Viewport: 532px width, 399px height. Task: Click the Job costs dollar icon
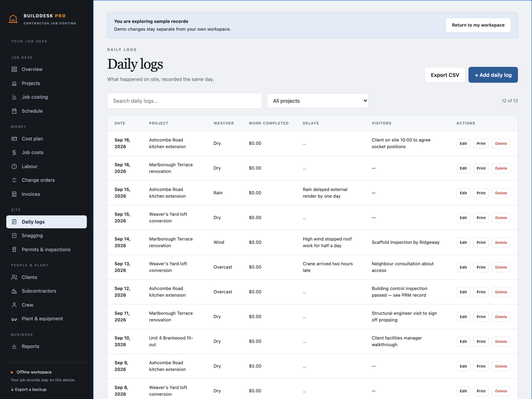[x=14, y=152]
